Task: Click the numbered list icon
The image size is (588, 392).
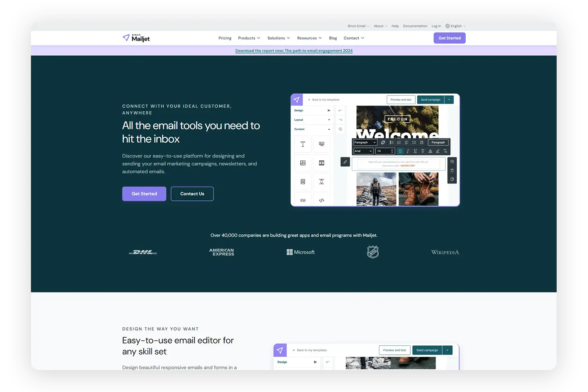Action: pos(399,142)
